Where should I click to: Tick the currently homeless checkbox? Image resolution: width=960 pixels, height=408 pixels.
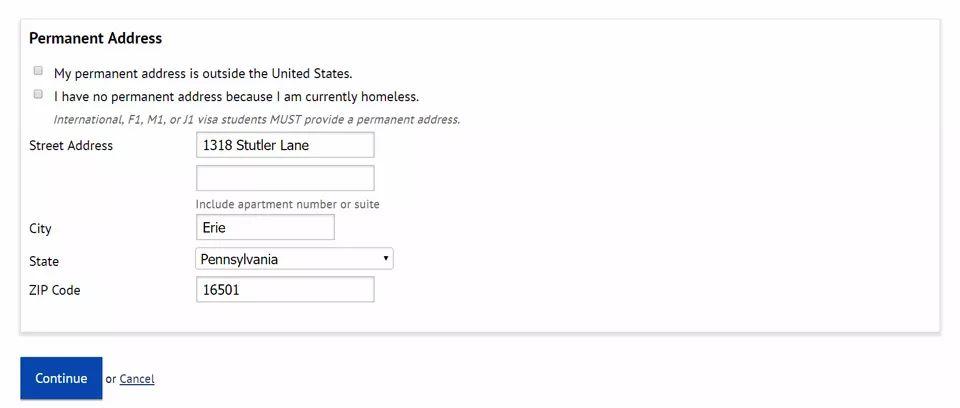[38, 95]
